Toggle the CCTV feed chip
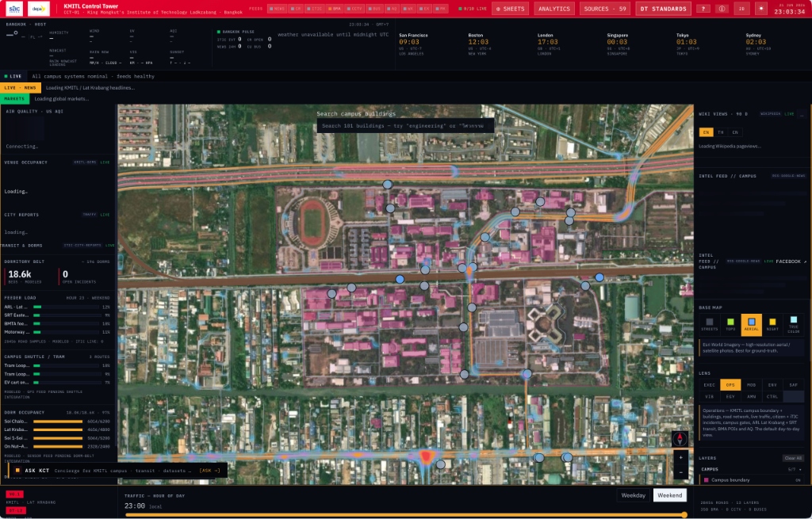Screen dimensions: 812x519 tap(354, 9)
